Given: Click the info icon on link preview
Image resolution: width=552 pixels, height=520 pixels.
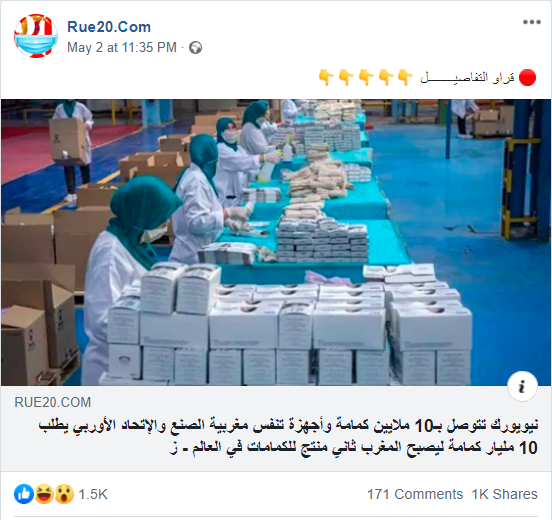Looking at the screenshot, I should (522, 386).
